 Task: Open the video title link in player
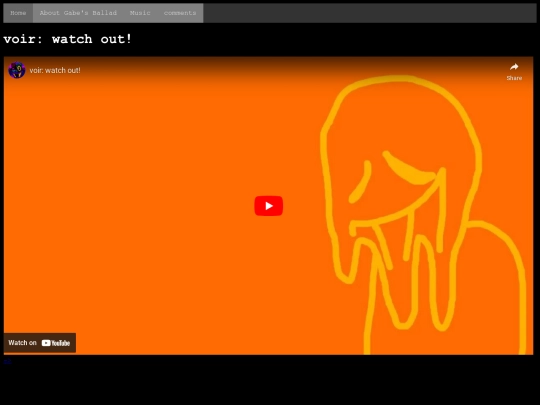(x=55, y=70)
